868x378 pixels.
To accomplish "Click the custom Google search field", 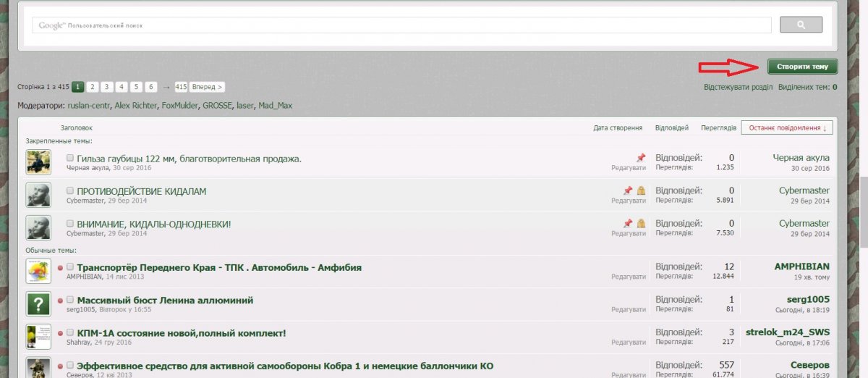I will [401, 25].
